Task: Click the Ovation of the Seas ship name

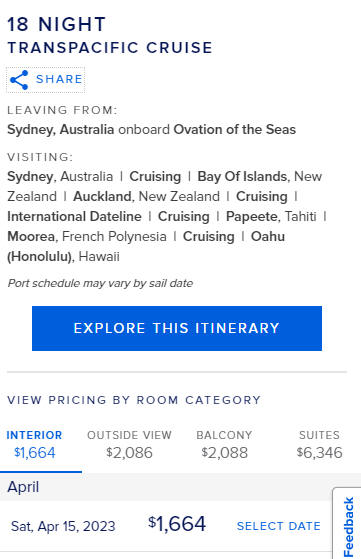Action: (234, 129)
